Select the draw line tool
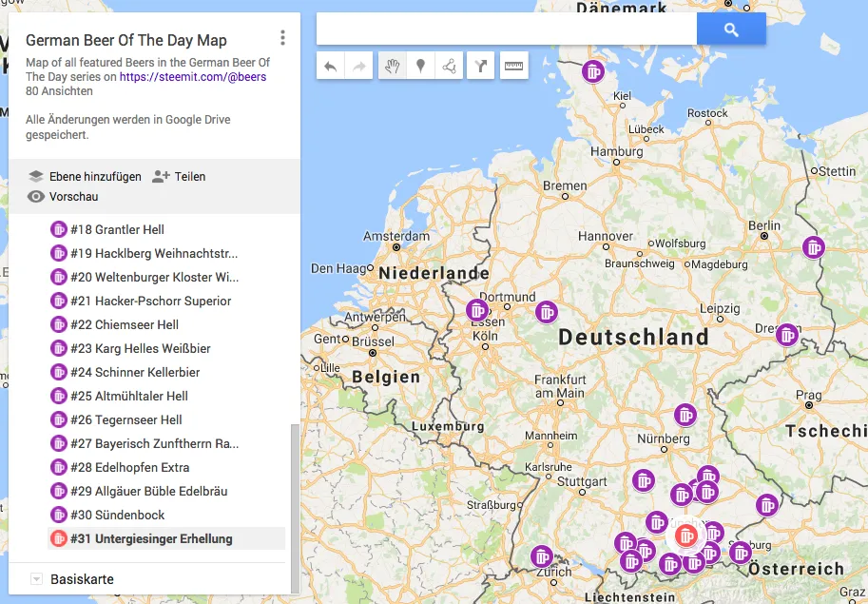This screenshot has height=604, width=868. 449,66
